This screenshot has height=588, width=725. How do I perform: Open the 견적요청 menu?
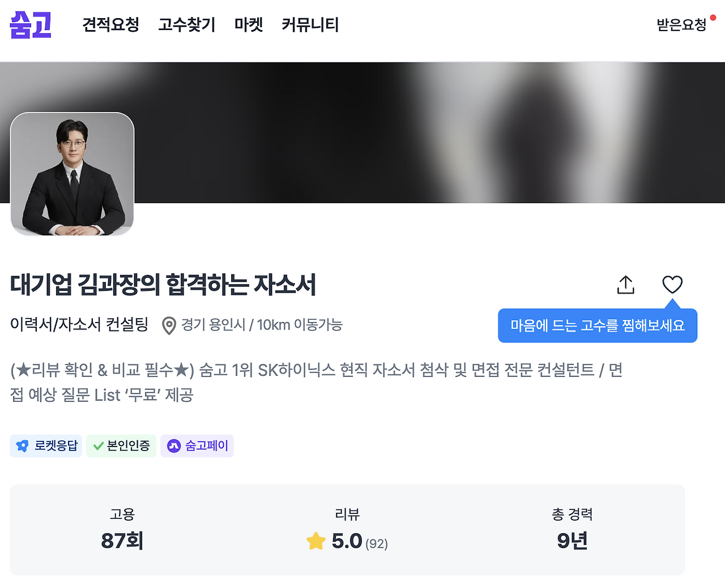point(111,25)
